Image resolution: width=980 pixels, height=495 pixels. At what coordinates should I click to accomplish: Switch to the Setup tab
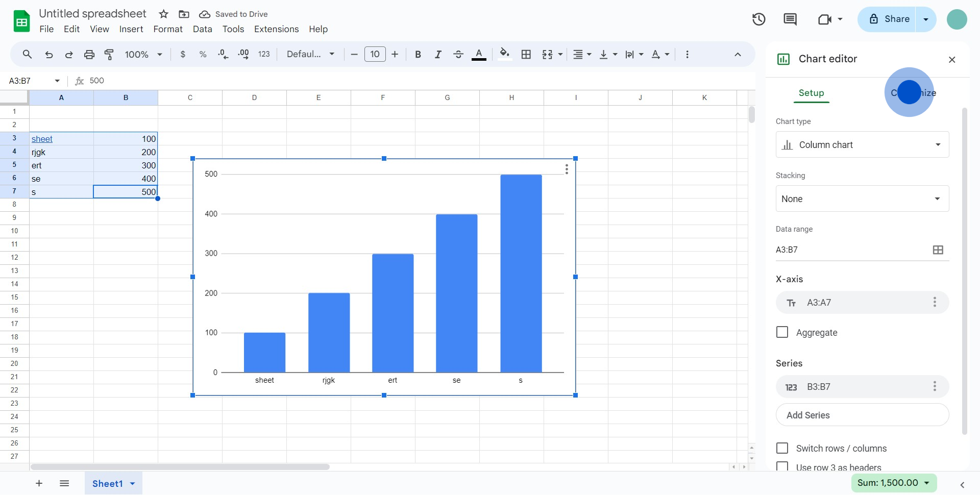click(811, 93)
